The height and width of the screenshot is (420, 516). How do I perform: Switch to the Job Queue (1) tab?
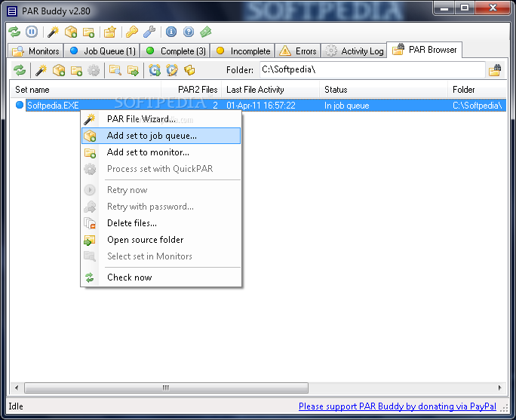point(102,51)
